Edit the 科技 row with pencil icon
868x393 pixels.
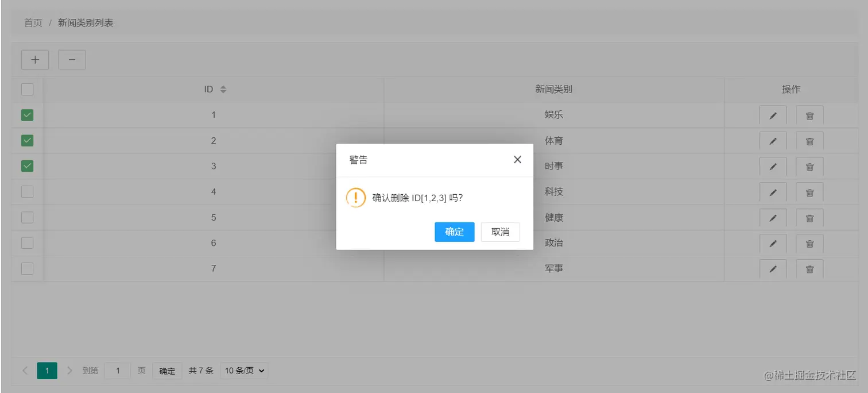pos(773,192)
